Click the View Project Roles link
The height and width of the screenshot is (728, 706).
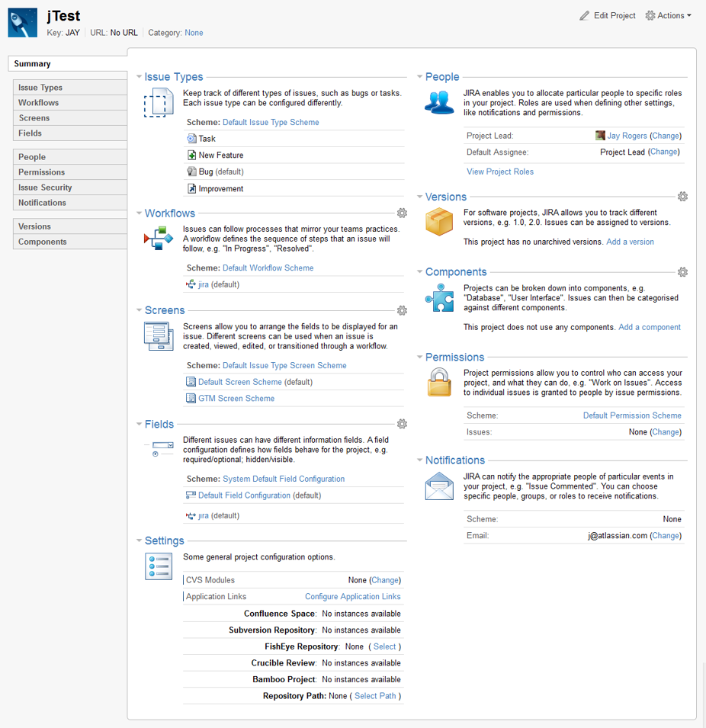pyautogui.click(x=500, y=172)
